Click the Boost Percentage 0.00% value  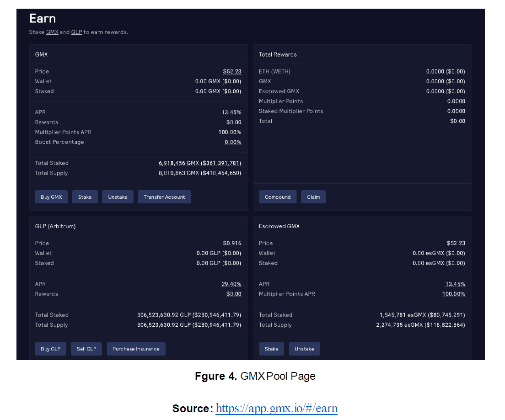click(x=233, y=142)
